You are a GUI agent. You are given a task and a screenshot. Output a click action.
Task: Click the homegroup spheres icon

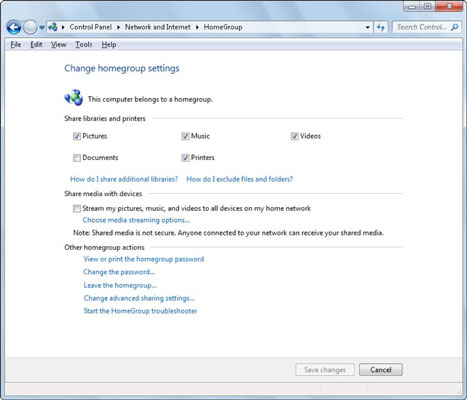click(x=74, y=98)
